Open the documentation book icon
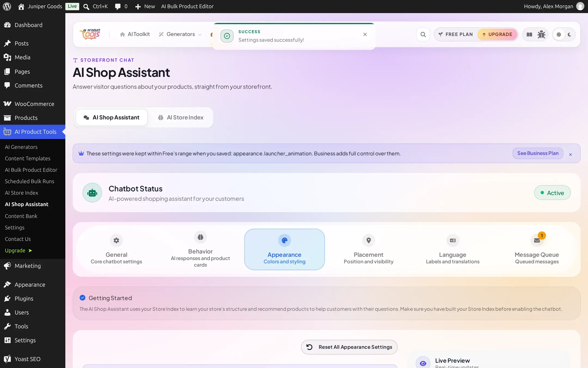588x368 pixels. click(x=529, y=34)
